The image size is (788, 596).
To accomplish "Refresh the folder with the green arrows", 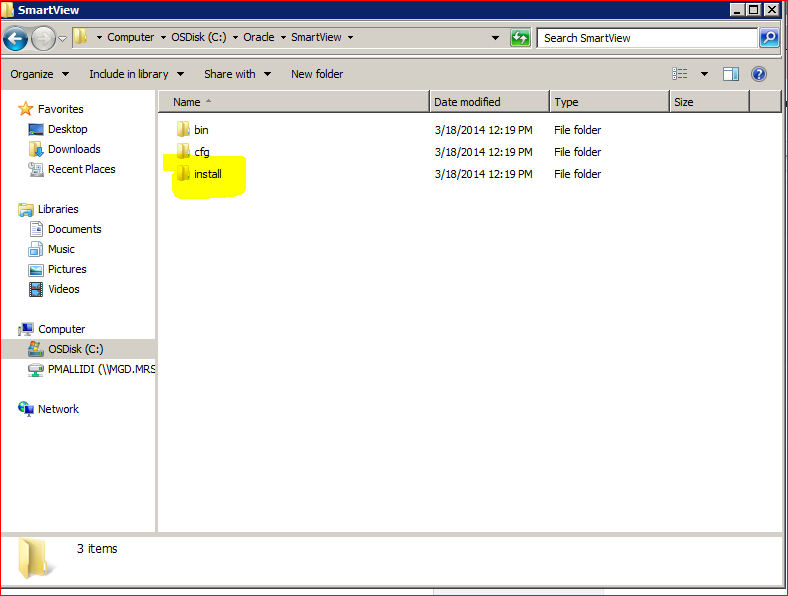I will pos(520,38).
